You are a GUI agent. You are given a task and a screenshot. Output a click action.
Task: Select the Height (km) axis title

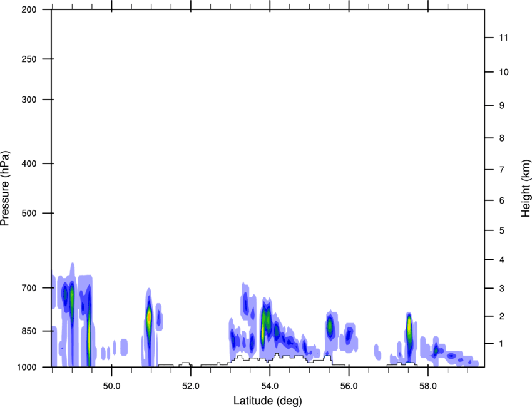coord(526,188)
